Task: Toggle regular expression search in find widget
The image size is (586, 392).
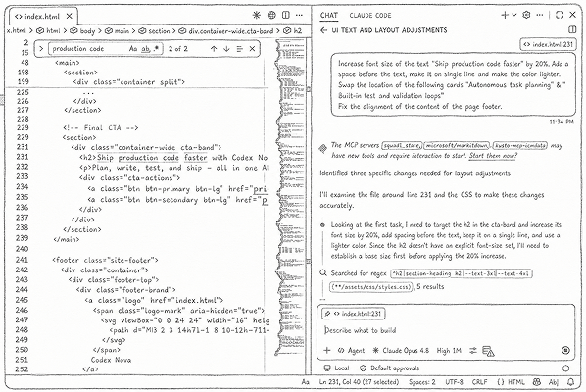Action: [x=157, y=49]
